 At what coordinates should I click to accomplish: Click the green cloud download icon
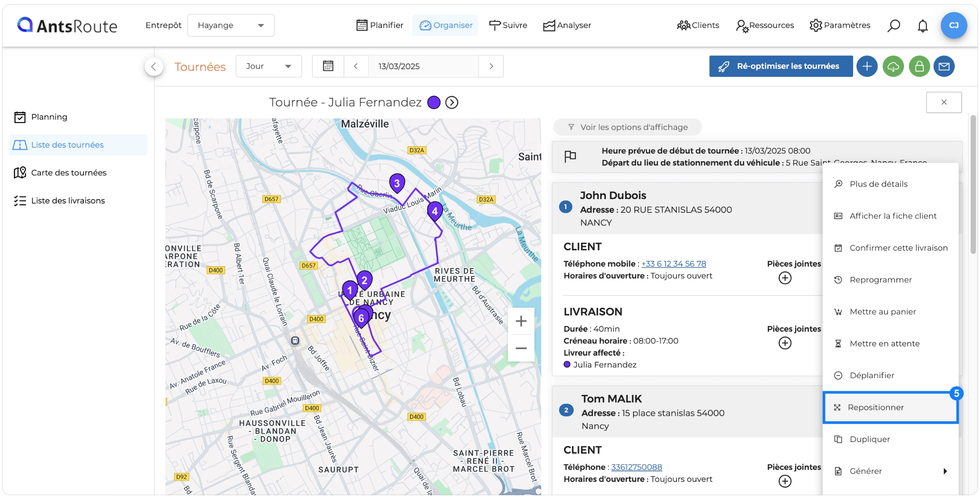click(x=893, y=66)
